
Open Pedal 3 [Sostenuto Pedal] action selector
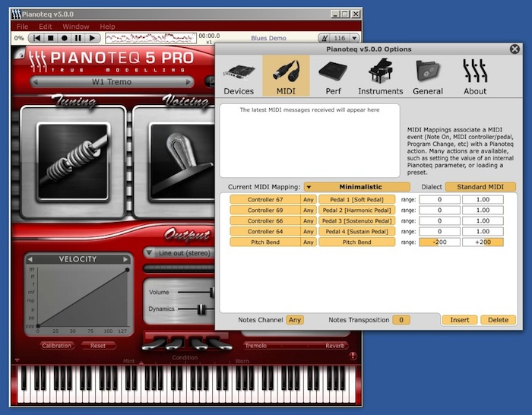click(357, 221)
